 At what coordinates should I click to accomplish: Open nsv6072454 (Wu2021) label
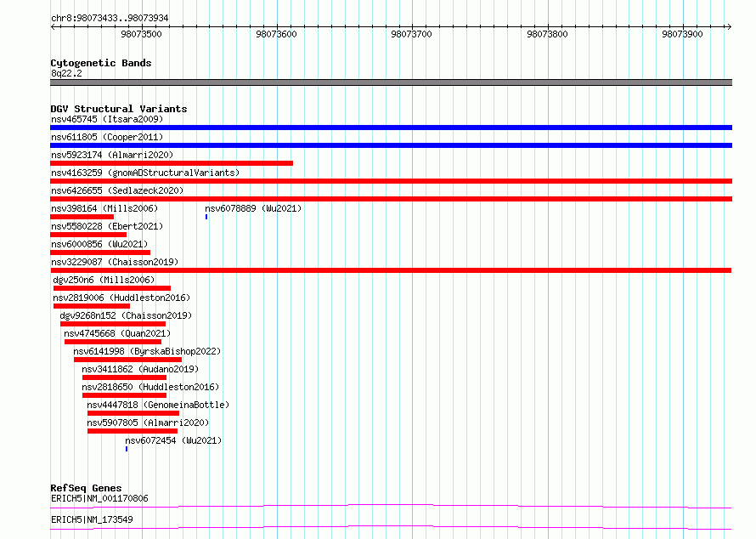(173, 440)
